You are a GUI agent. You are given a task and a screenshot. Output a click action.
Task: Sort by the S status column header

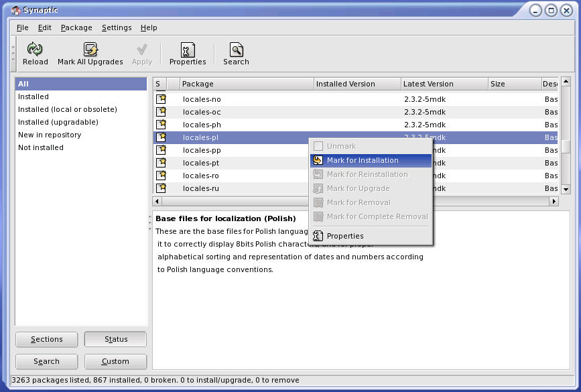point(160,84)
